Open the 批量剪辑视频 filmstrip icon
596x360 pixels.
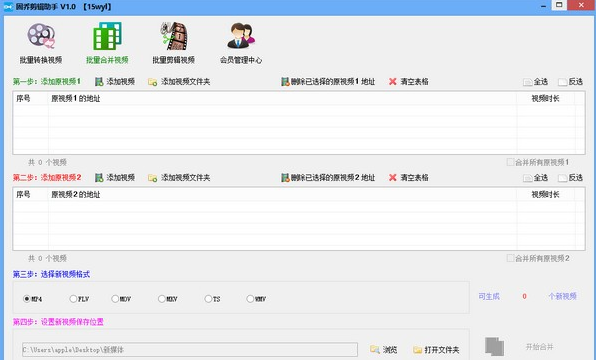[174, 36]
